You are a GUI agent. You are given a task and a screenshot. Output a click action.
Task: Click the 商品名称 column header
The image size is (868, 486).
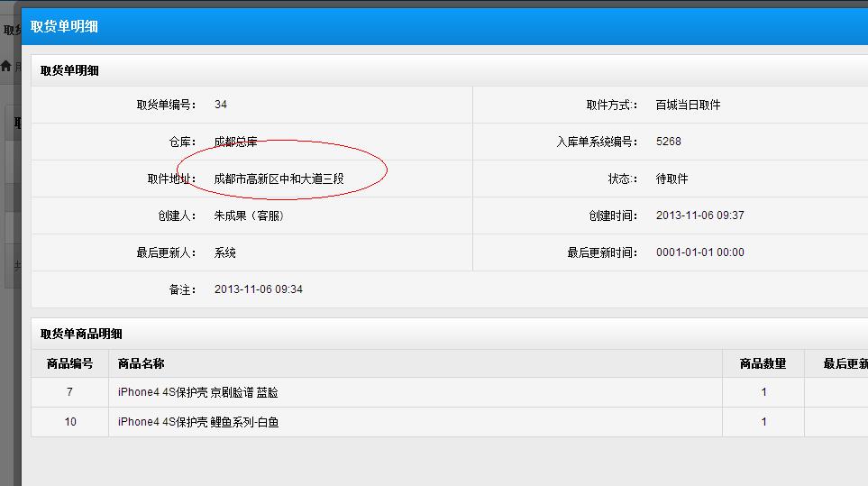point(141,363)
